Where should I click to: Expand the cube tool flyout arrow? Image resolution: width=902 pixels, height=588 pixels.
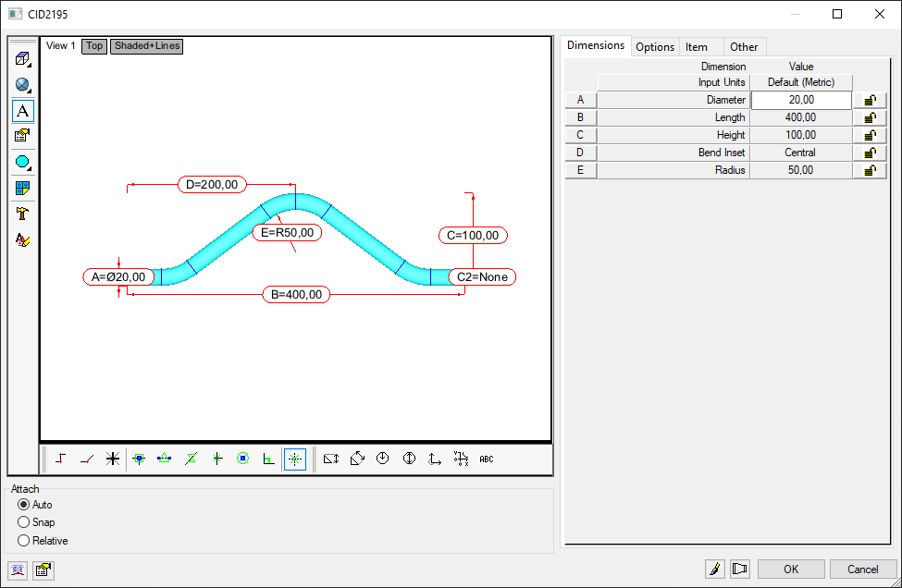tap(31, 67)
